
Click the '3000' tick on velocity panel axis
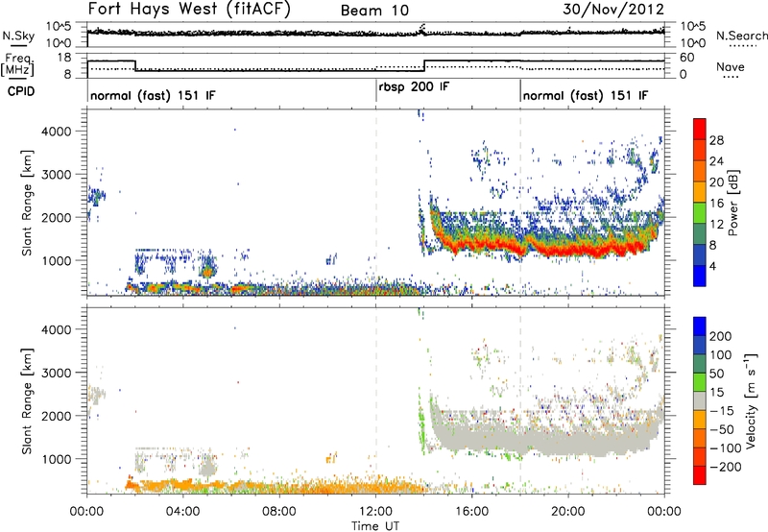pyautogui.click(x=56, y=373)
